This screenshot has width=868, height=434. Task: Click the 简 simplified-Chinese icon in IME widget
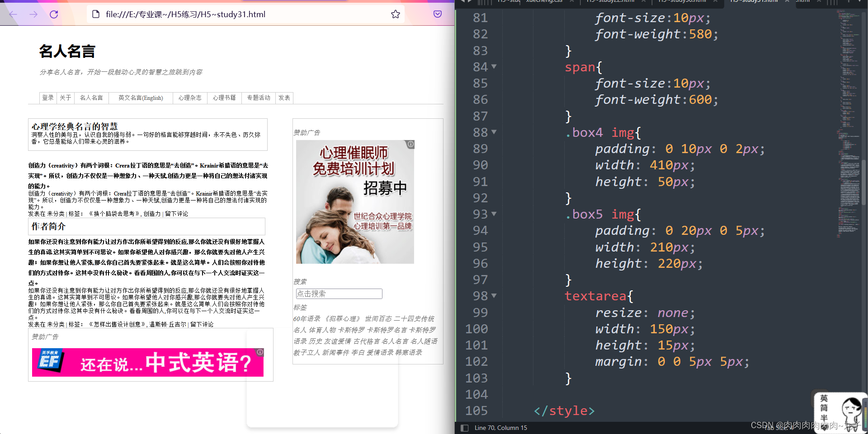[x=824, y=408]
